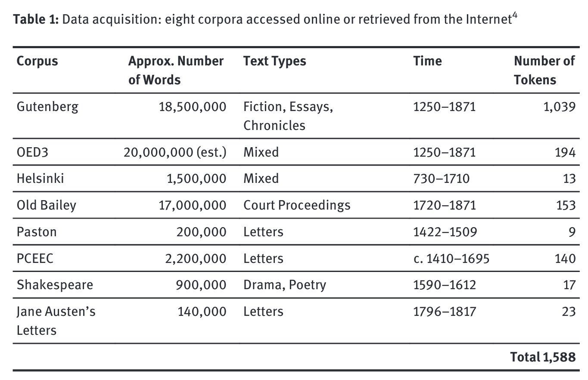Click the "Approx. Number of Words" header
Image resolution: width=588 pixels, height=380 pixels.
pyautogui.click(x=176, y=70)
